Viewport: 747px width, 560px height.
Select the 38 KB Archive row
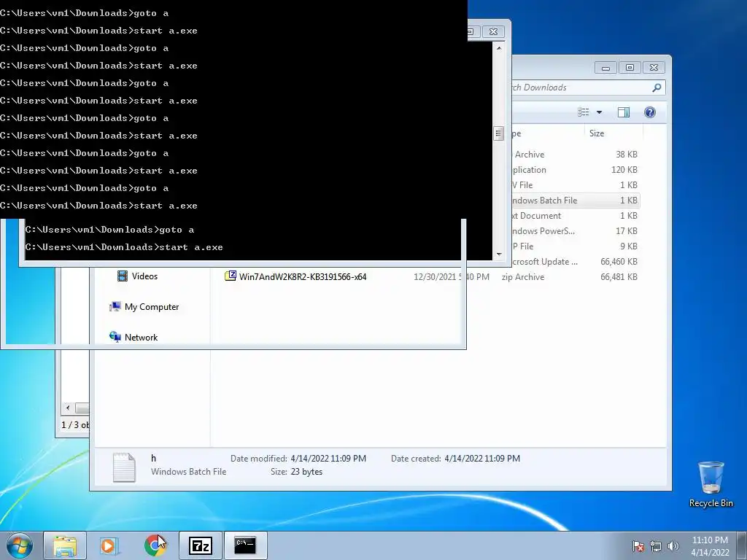pos(575,155)
